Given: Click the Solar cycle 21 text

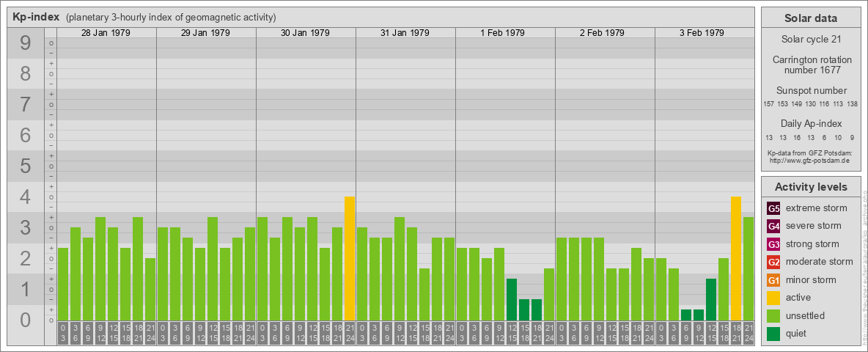Looking at the screenshot, I should 810,40.
